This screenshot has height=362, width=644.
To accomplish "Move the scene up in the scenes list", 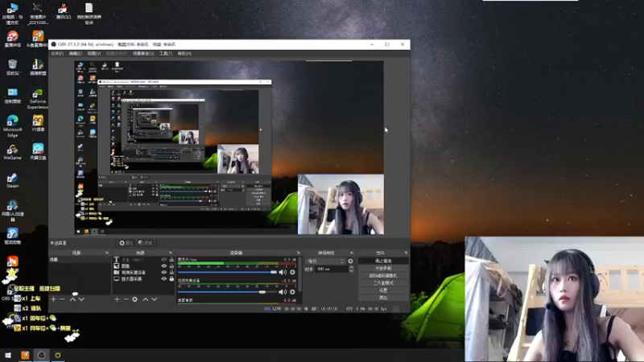I will coord(72,299).
